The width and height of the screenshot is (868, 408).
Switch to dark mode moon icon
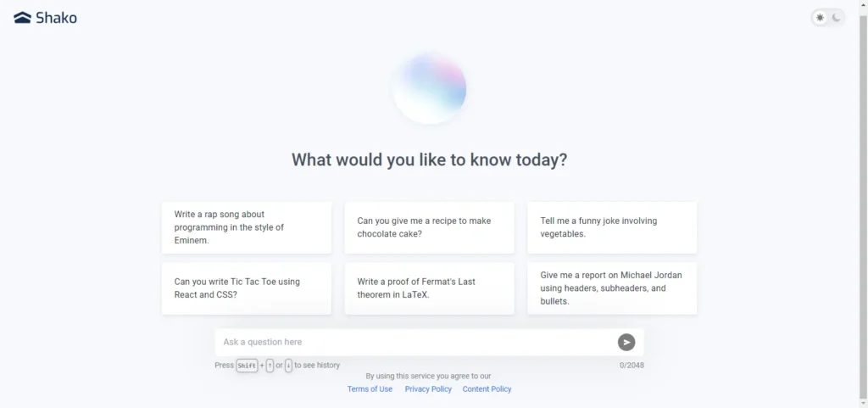click(x=837, y=18)
